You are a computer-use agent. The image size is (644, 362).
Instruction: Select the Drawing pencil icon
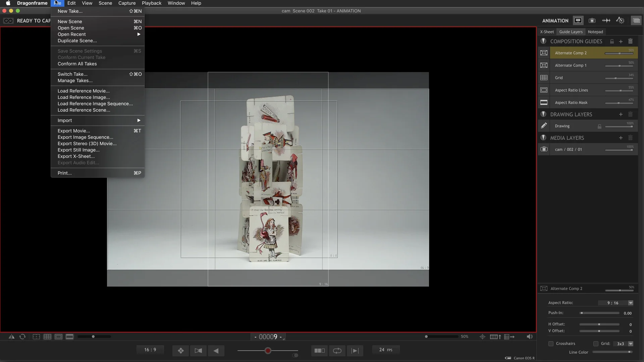(x=544, y=126)
